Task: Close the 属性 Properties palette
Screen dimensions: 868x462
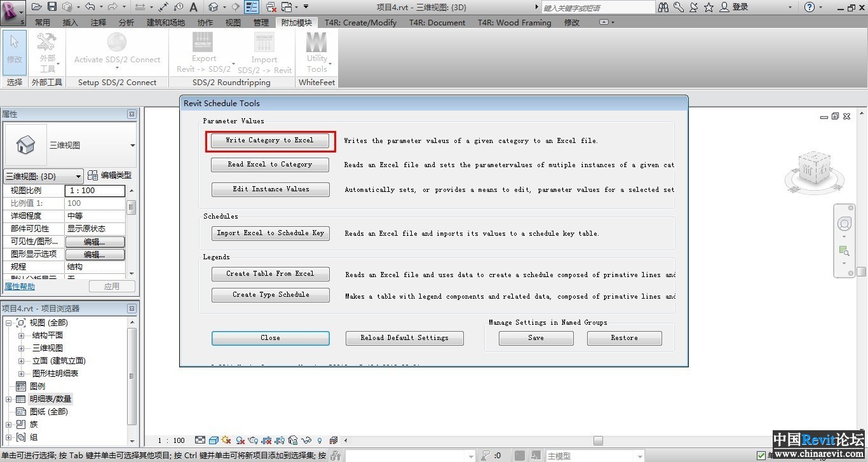Action: tap(132, 114)
